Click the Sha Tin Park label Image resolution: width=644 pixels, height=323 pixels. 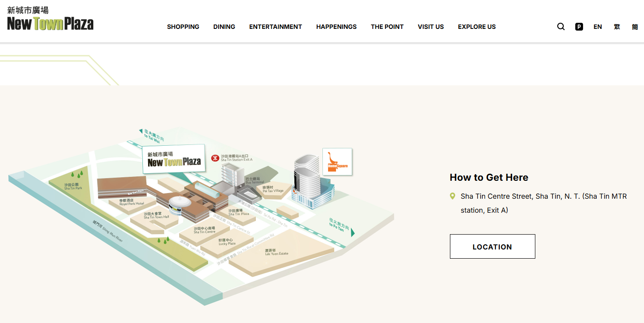[x=73, y=186]
